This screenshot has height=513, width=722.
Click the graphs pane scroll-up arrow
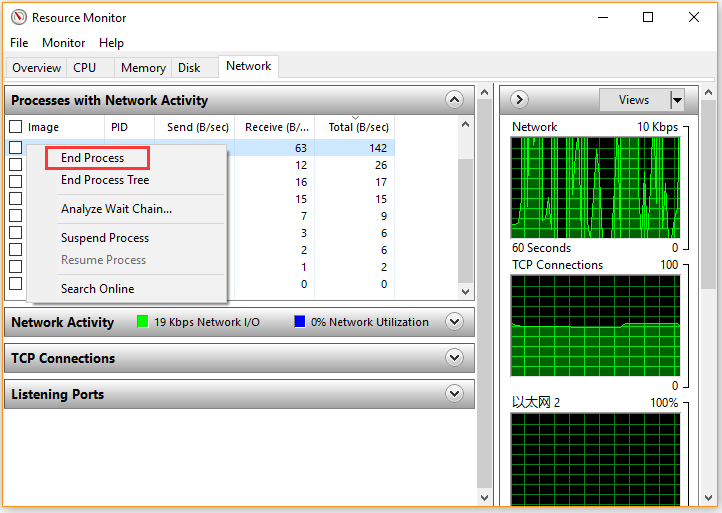point(709,93)
